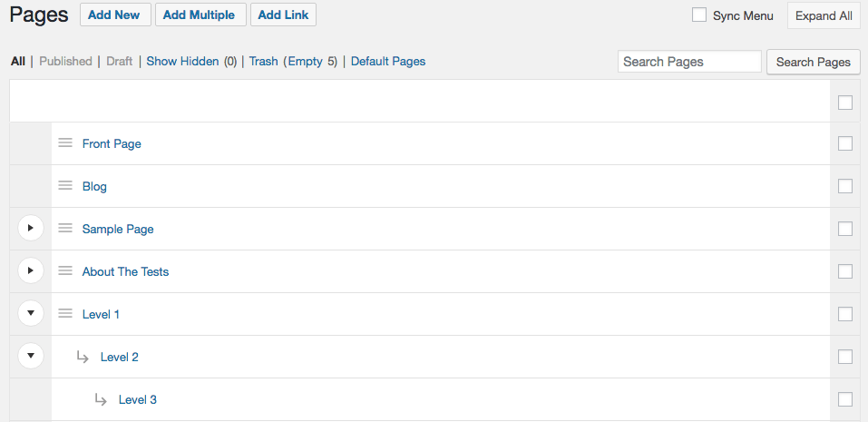Click the drag handle icon for Front Page
Viewport: 868px width, 422px height.
tap(65, 143)
